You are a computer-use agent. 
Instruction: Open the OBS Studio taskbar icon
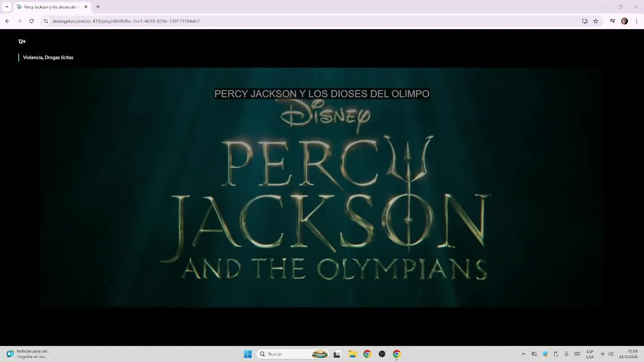(x=382, y=354)
